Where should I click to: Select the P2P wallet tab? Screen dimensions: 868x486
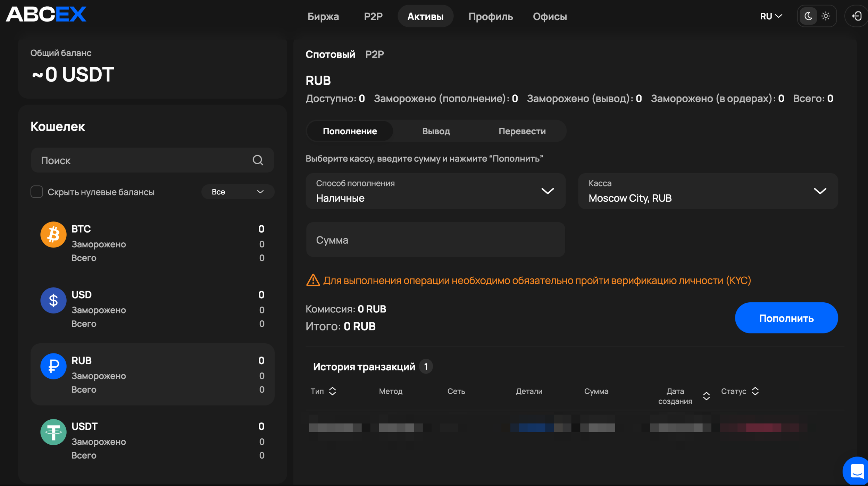[x=375, y=54]
